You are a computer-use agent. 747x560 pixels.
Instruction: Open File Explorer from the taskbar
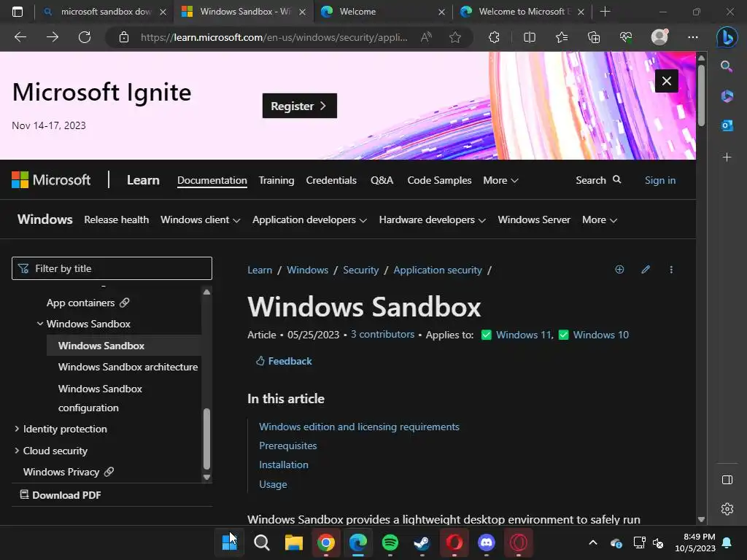tap(294, 542)
